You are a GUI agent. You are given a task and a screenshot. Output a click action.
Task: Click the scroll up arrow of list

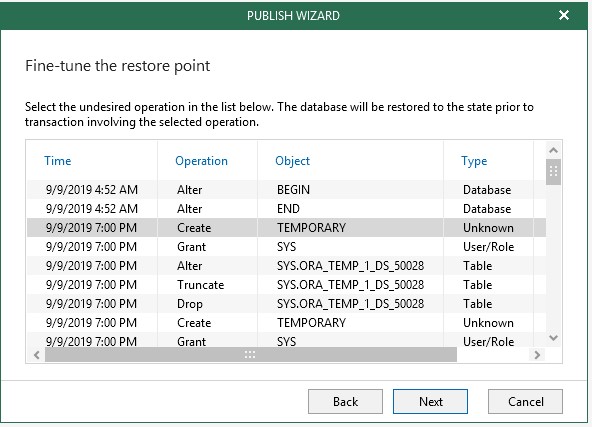pos(553,150)
